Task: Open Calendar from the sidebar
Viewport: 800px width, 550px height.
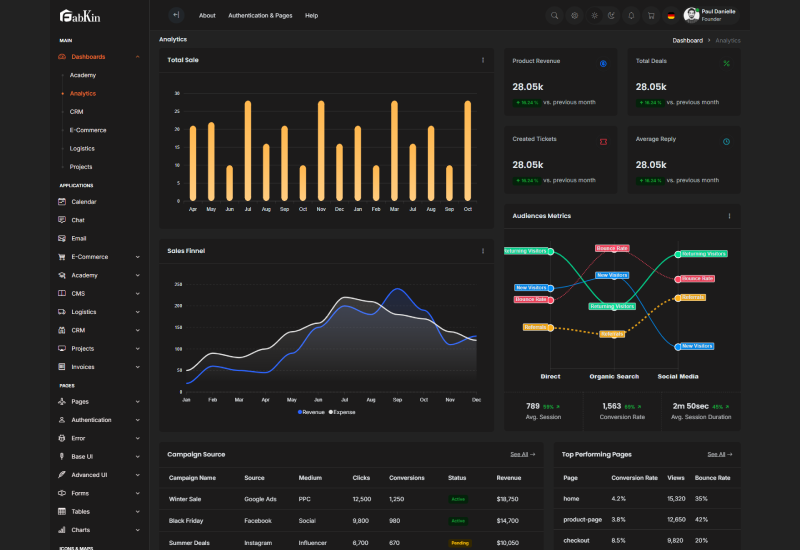Action: [83, 202]
